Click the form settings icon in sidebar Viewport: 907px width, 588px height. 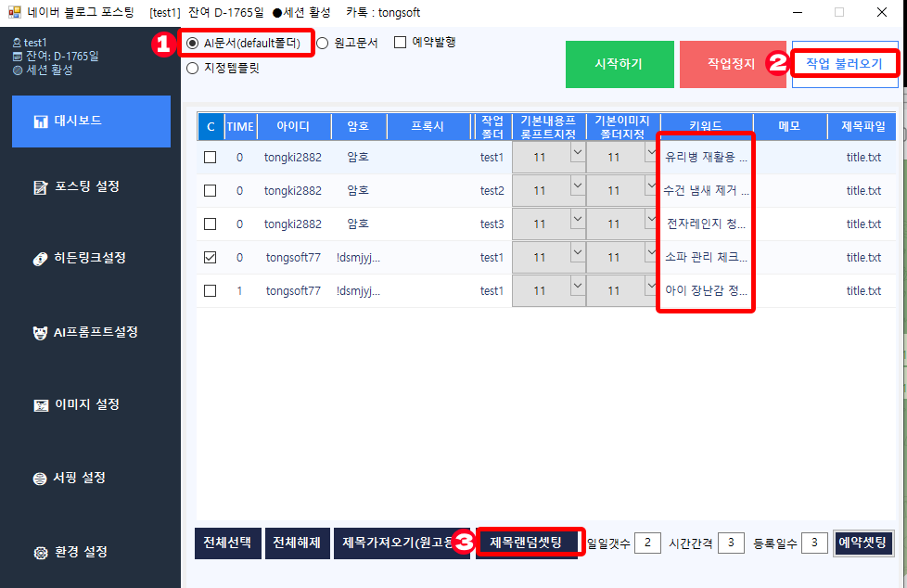click(x=41, y=479)
